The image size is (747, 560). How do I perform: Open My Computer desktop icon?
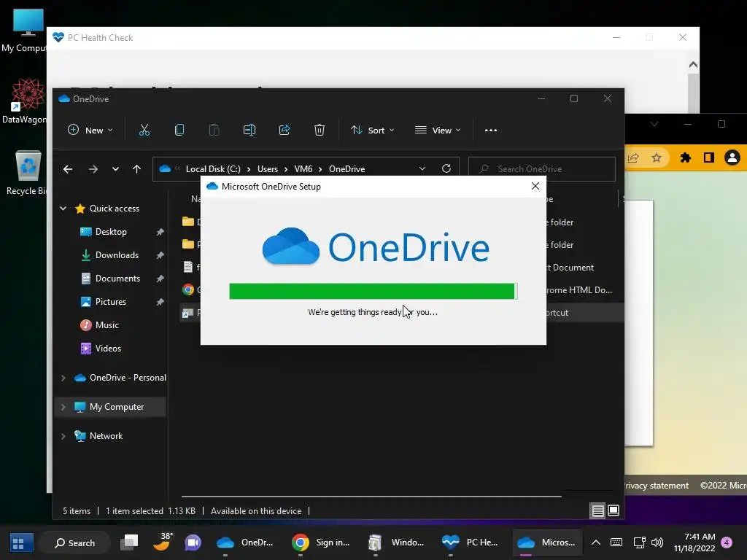(x=26, y=31)
